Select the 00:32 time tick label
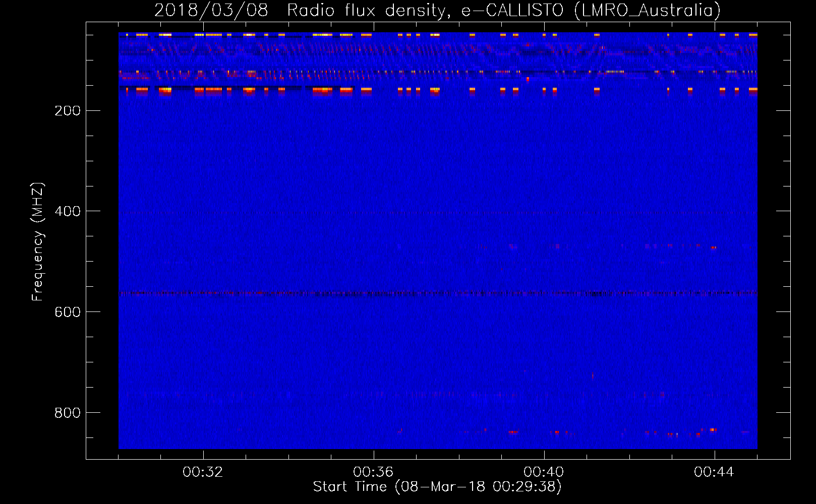The image size is (816, 504). (203, 472)
